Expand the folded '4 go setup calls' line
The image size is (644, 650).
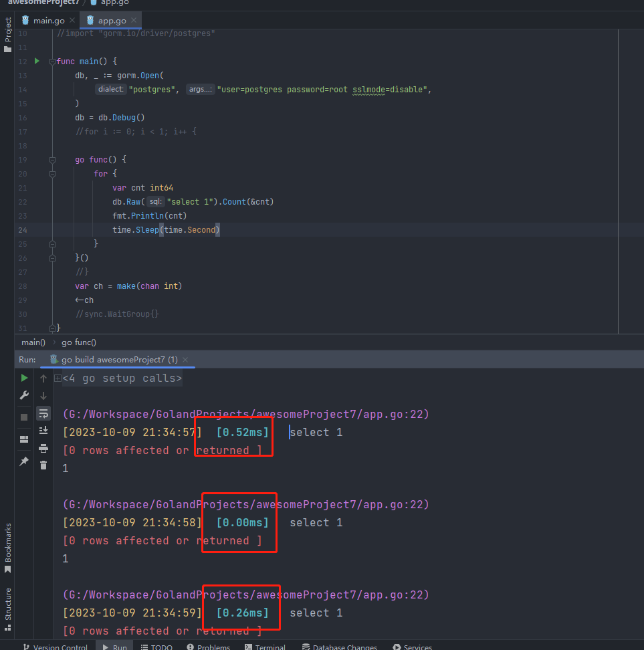click(58, 378)
